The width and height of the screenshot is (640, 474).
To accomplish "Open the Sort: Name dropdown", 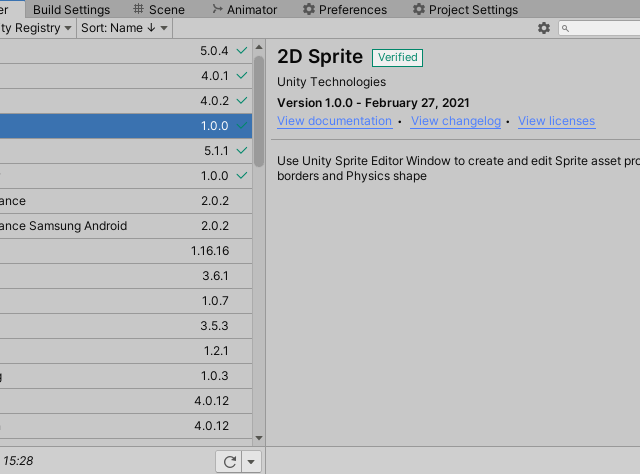I will click(124, 28).
